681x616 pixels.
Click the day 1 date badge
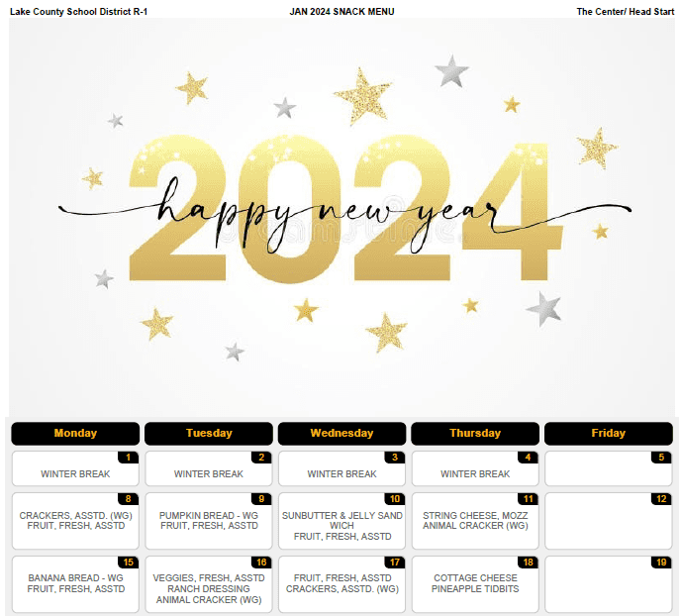pos(128,458)
